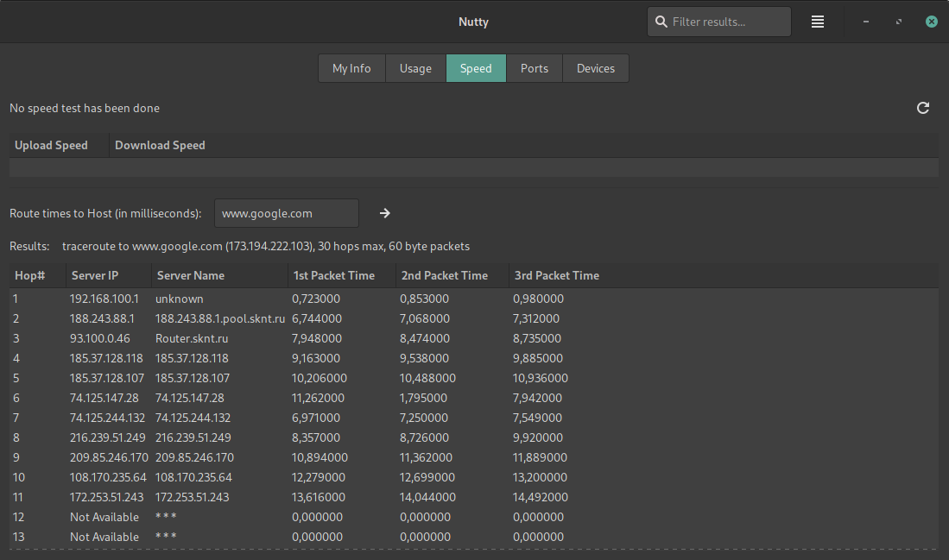Click the refresh speed test icon
Image resolution: width=949 pixels, height=560 pixels.
coord(922,108)
